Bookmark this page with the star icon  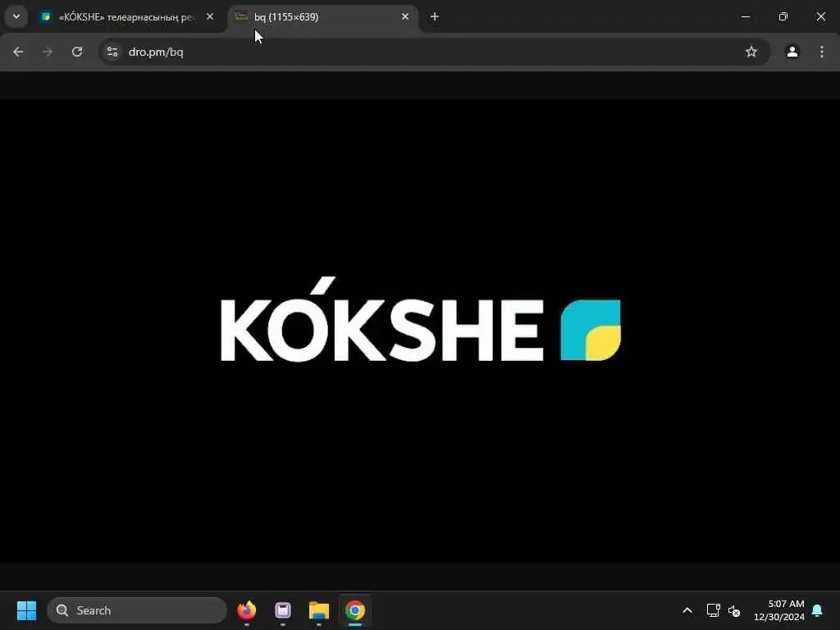pos(751,52)
